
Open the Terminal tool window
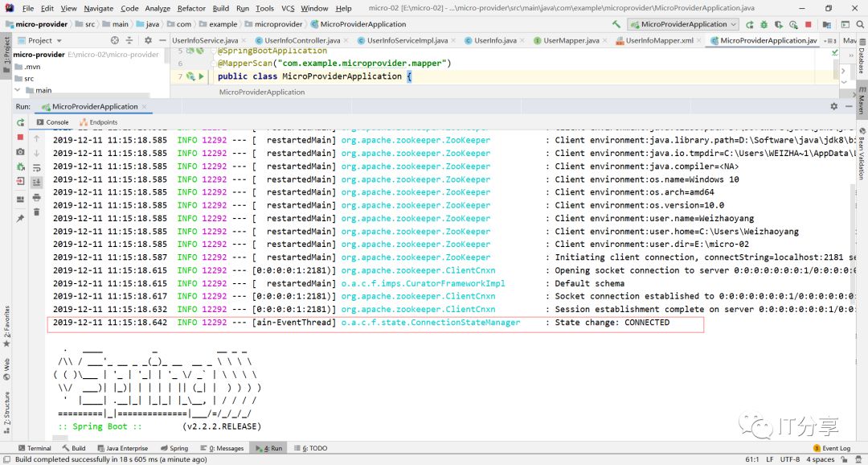click(x=35, y=448)
